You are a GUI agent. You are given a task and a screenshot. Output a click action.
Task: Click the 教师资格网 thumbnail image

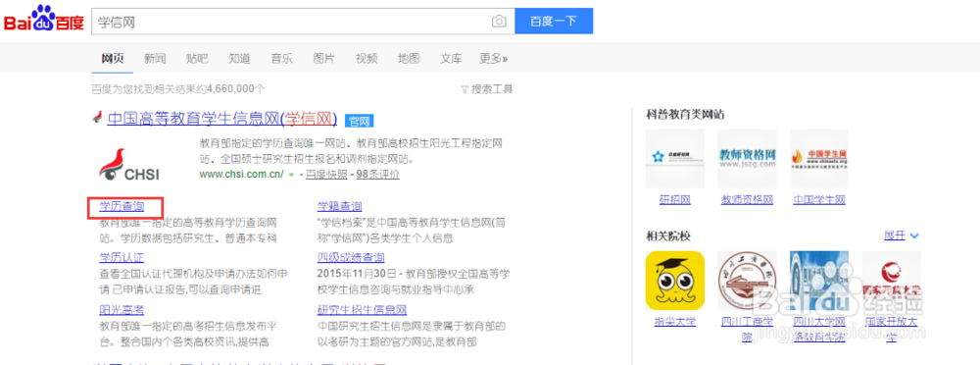[x=748, y=158]
